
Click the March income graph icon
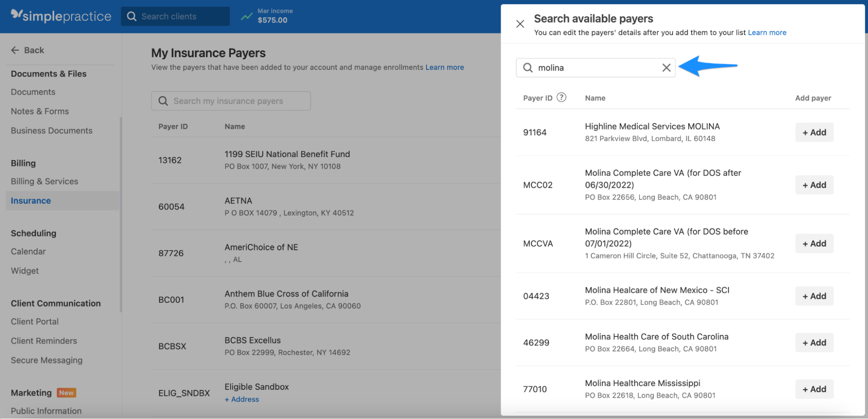(247, 16)
